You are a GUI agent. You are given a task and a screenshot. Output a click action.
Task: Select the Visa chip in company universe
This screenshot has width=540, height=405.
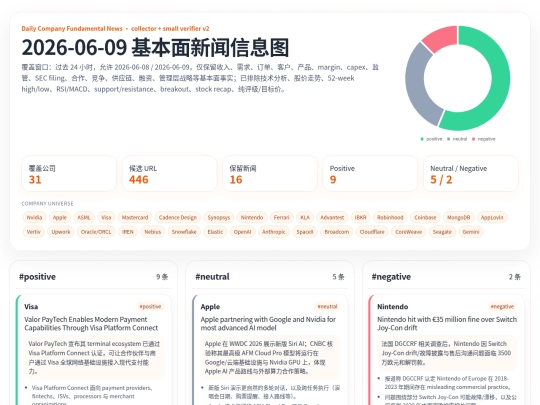pyautogui.click(x=106, y=217)
